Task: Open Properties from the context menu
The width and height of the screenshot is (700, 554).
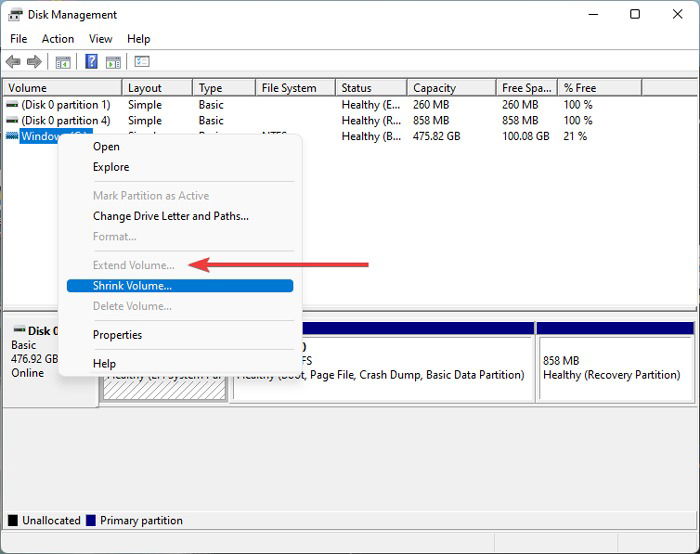Action: tap(180, 335)
